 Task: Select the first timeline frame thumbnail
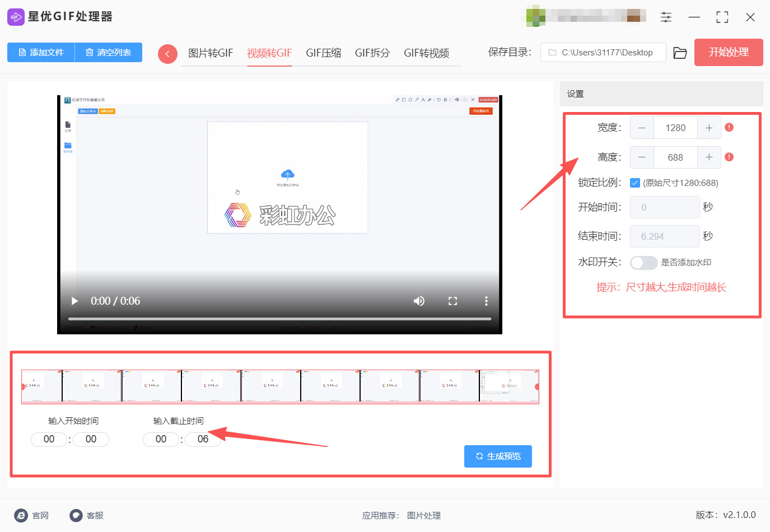pyautogui.click(x=42, y=386)
